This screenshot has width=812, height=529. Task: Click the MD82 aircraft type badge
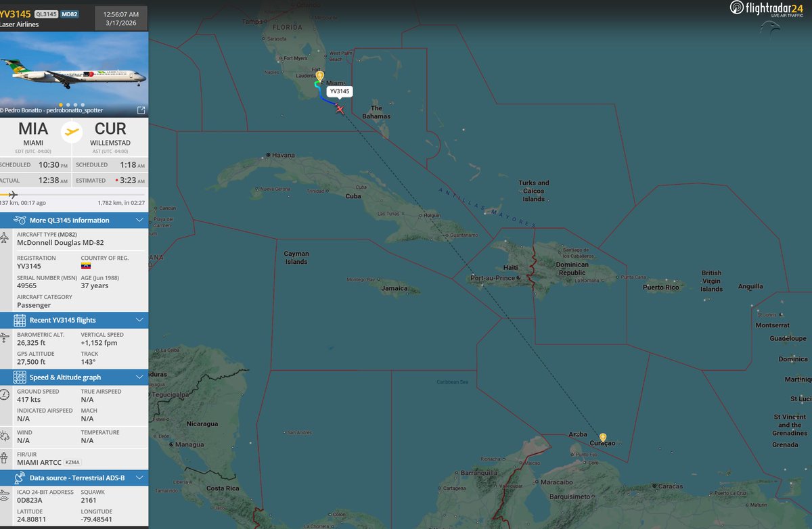[70, 14]
